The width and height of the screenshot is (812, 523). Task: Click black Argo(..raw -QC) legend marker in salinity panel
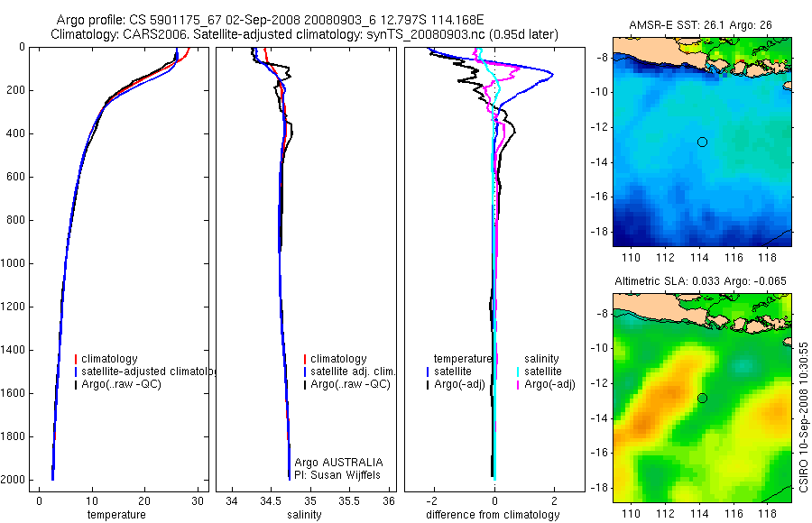(x=305, y=384)
